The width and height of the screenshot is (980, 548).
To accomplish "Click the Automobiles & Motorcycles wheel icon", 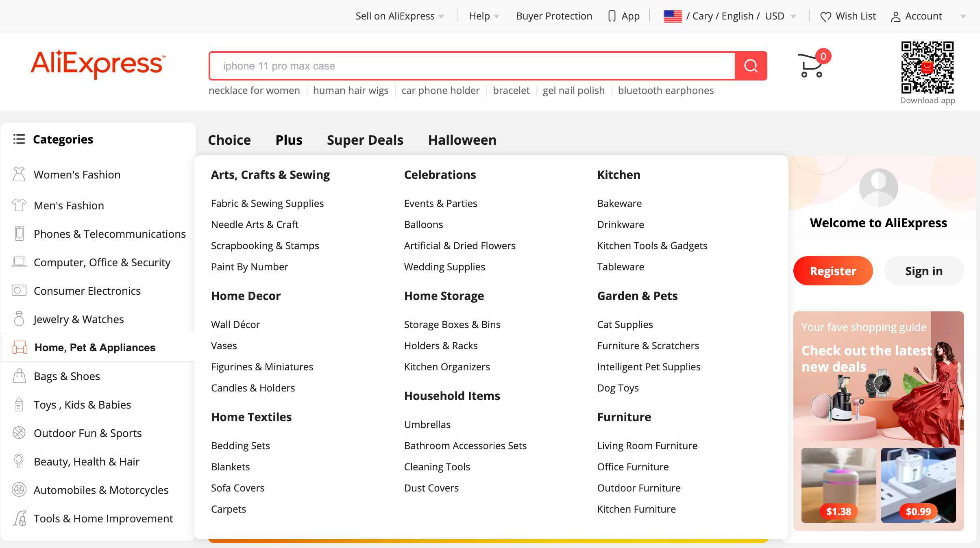I will click(19, 489).
